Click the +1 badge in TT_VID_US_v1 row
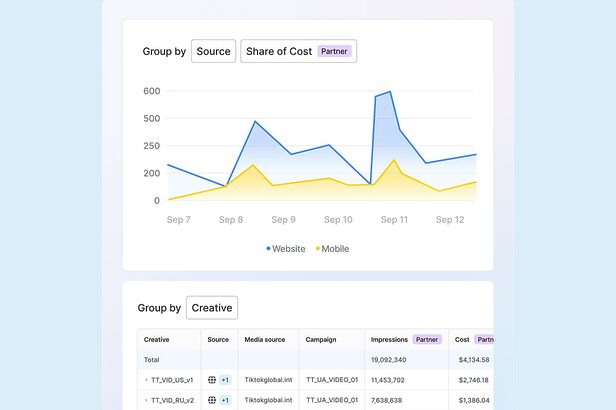Image resolution: width=616 pixels, height=410 pixels. pyautogui.click(x=225, y=380)
